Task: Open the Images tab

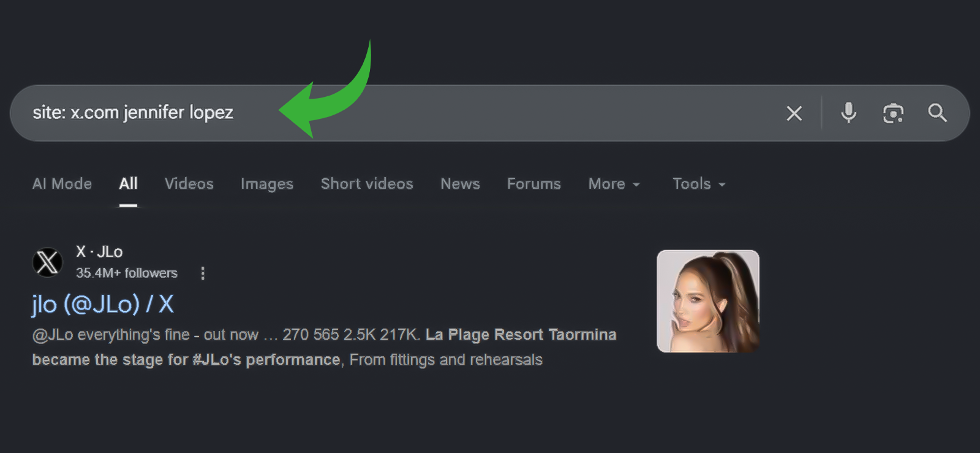Action: [267, 184]
